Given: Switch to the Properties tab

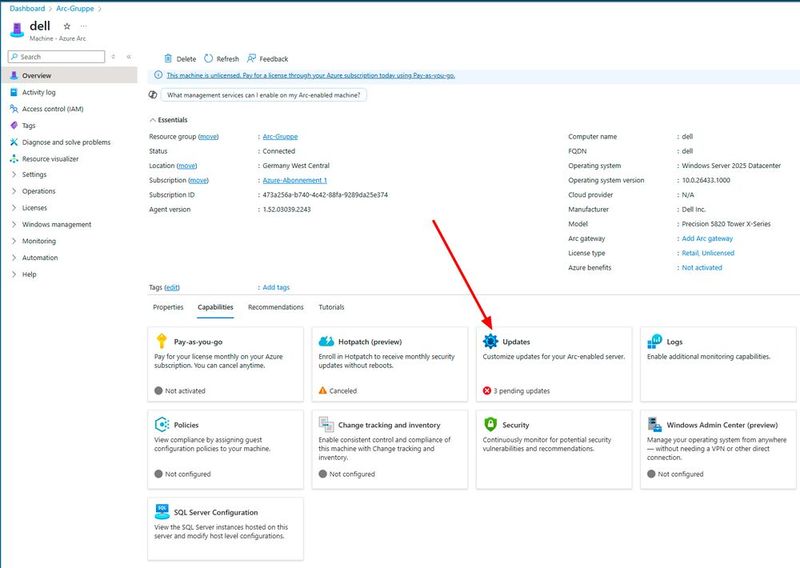Looking at the screenshot, I should 168,307.
